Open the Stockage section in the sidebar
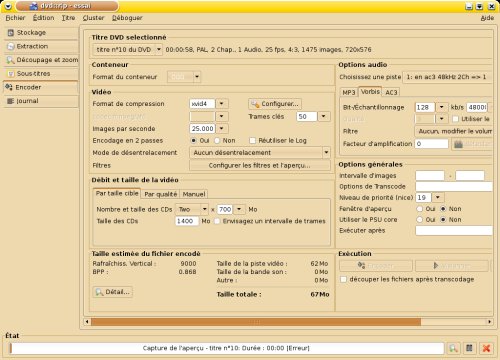500x360 pixels. click(x=41, y=33)
